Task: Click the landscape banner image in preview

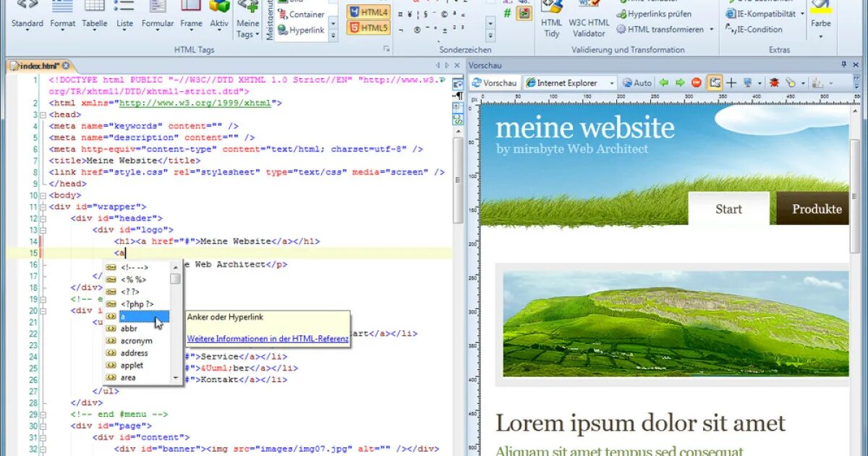Action: click(676, 324)
